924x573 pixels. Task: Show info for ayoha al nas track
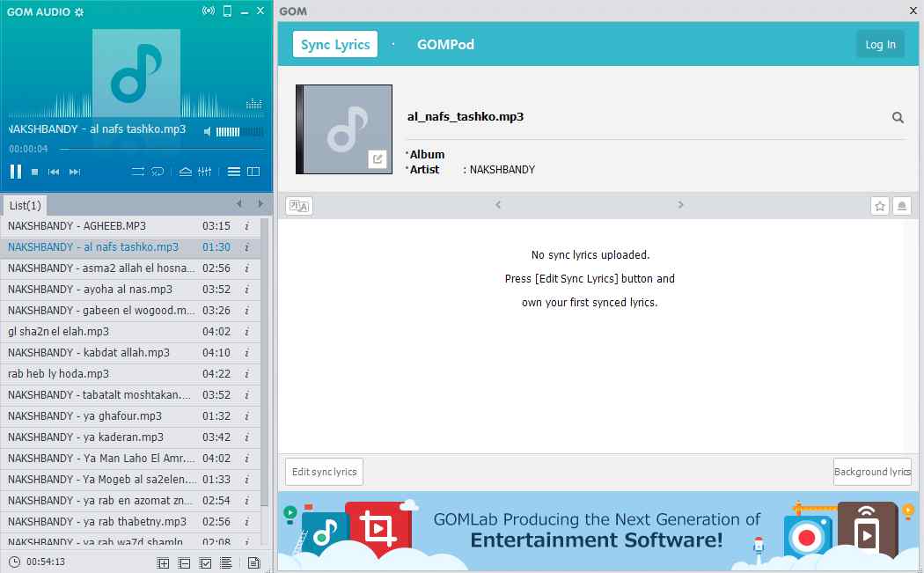click(247, 290)
